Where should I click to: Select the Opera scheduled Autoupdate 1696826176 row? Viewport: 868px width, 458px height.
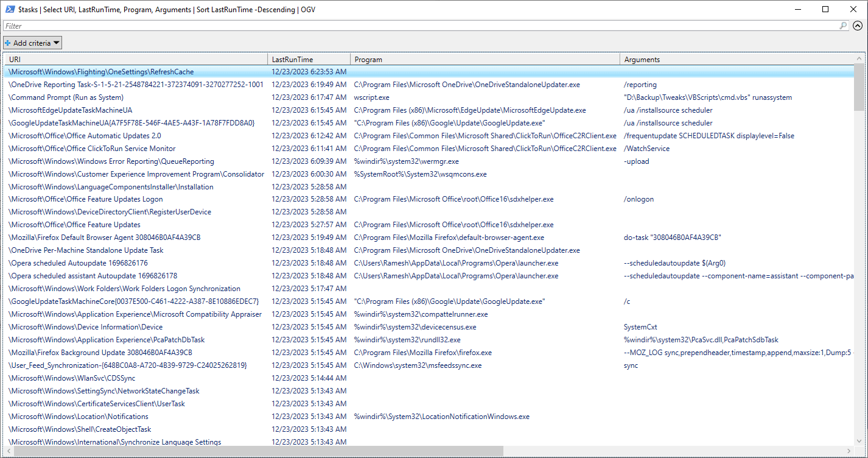pos(429,263)
